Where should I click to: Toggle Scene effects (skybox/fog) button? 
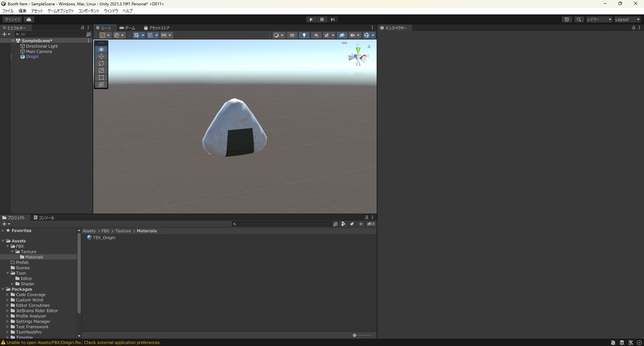(327, 35)
